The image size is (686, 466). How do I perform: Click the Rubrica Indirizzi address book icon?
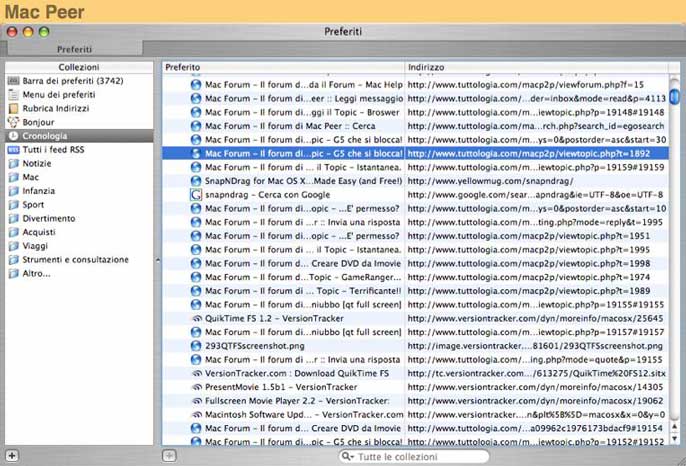point(14,108)
